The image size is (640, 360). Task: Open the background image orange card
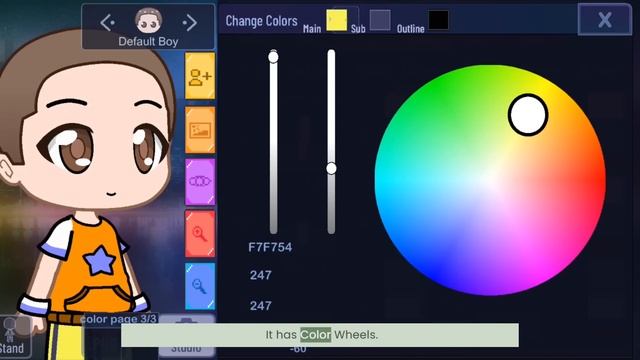pyautogui.click(x=200, y=130)
